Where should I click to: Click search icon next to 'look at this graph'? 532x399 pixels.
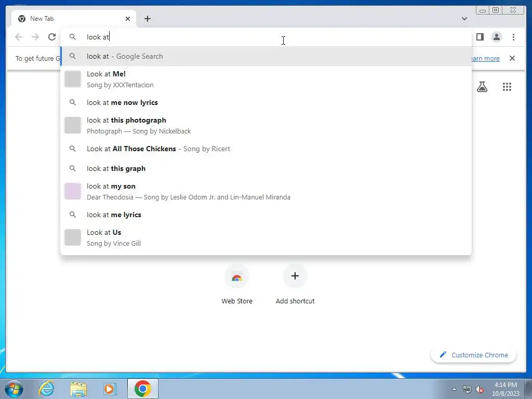click(73, 168)
